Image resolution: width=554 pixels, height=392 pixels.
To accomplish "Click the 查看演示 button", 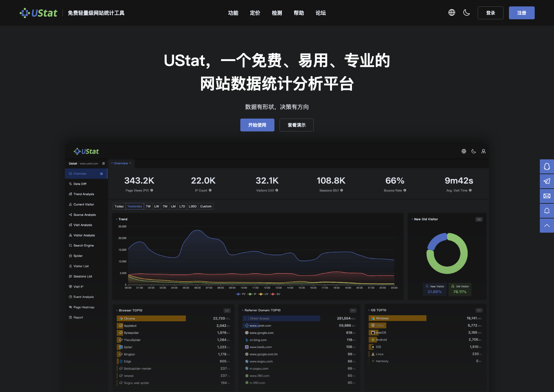I will pos(297,125).
